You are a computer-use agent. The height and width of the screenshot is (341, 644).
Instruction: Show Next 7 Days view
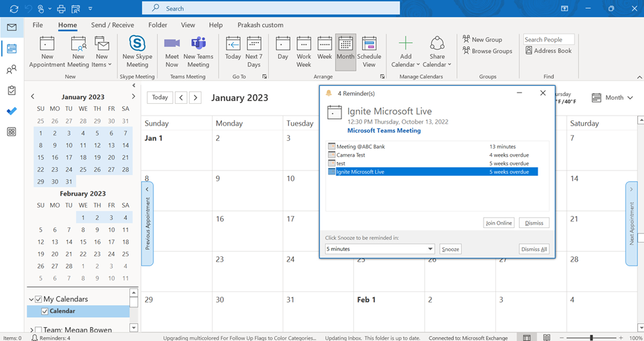coord(254,52)
